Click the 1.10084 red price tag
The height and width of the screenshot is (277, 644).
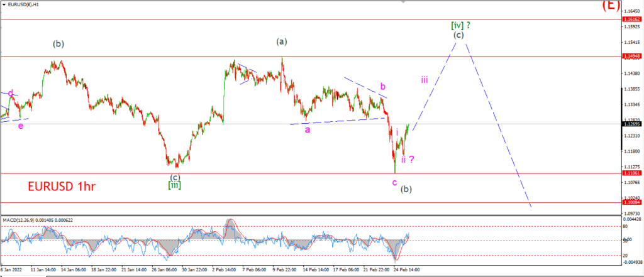(632, 202)
